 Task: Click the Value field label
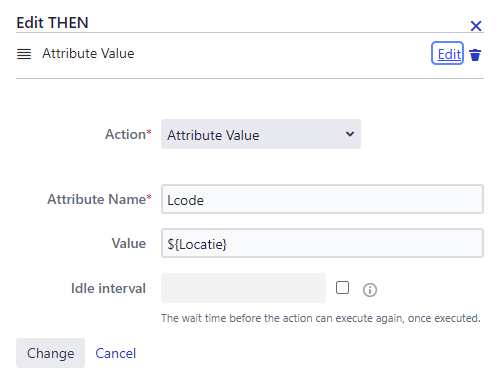pos(129,243)
